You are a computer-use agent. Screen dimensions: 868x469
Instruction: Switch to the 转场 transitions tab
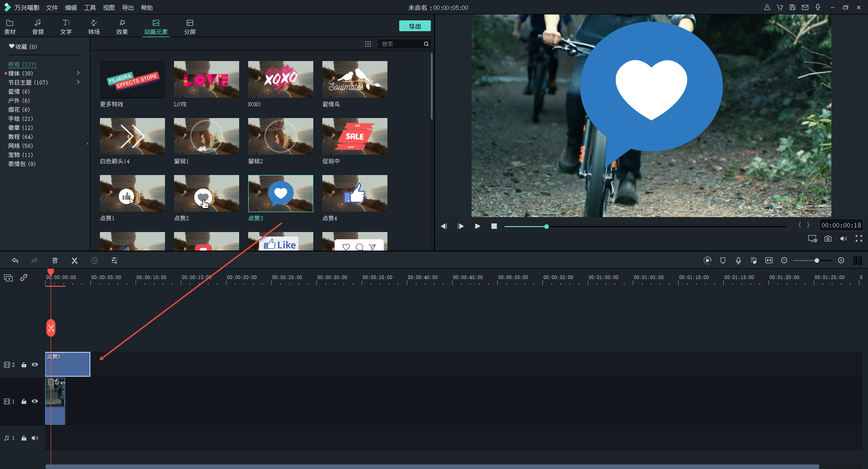pos(94,27)
